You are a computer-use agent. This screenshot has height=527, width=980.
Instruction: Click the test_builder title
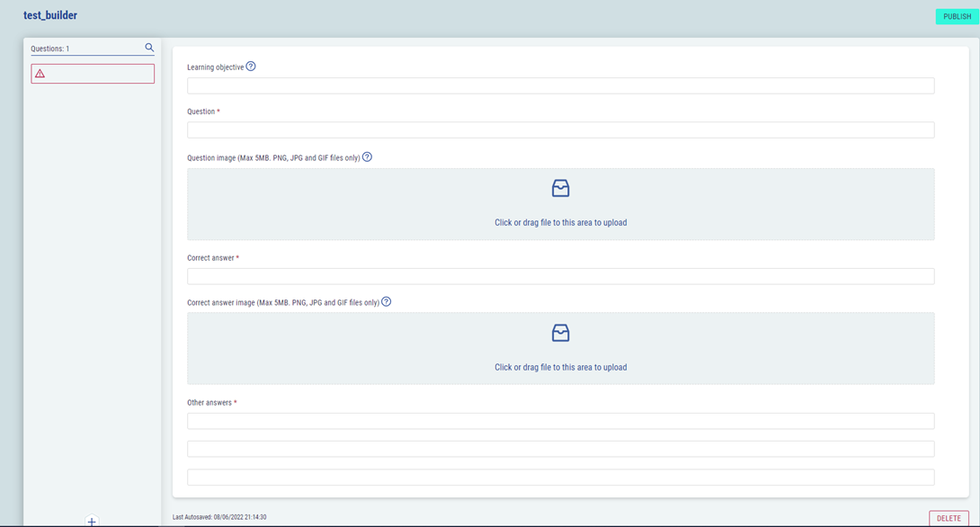(x=50, y=15)
